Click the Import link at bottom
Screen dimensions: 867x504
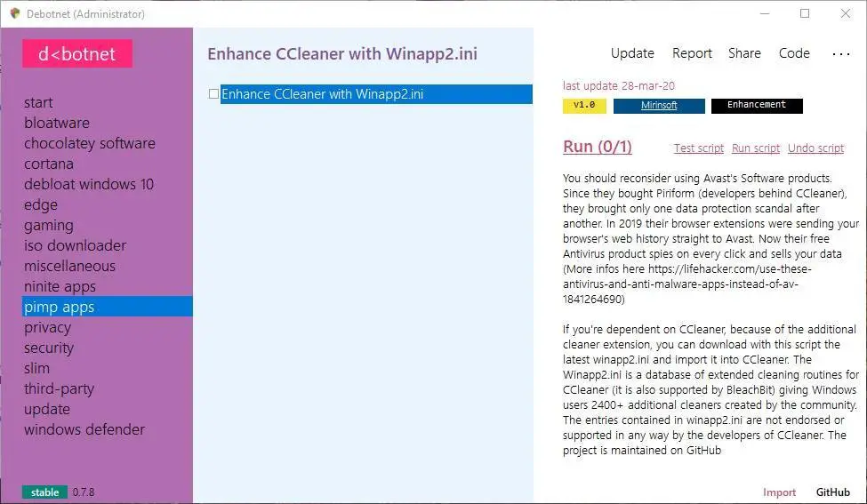click(779, 492)
